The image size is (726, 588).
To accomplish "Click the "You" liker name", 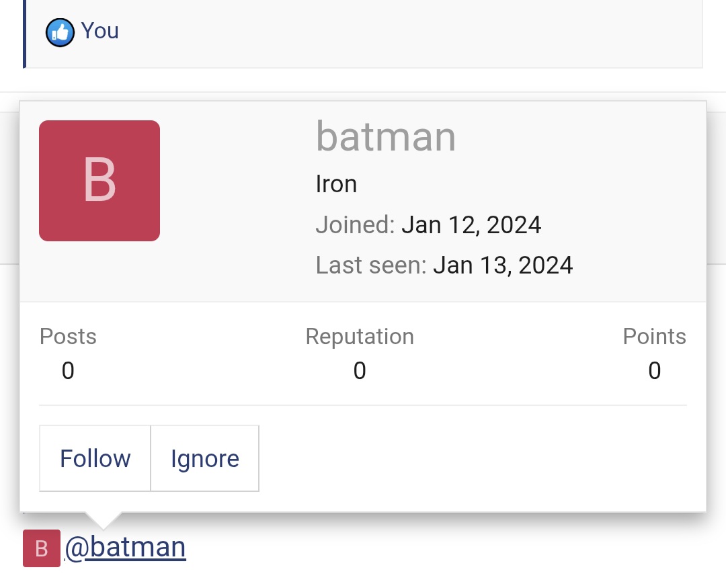I will [x=100, y=31].
